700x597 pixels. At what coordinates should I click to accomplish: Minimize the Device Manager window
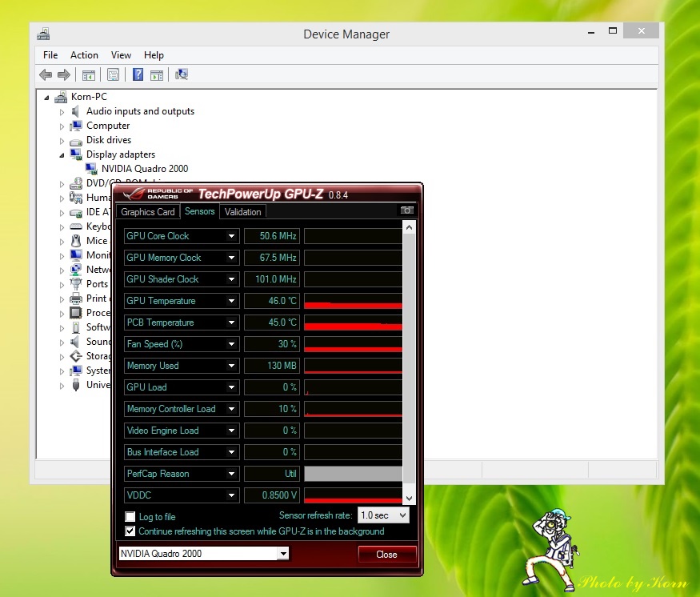(591, 31)
